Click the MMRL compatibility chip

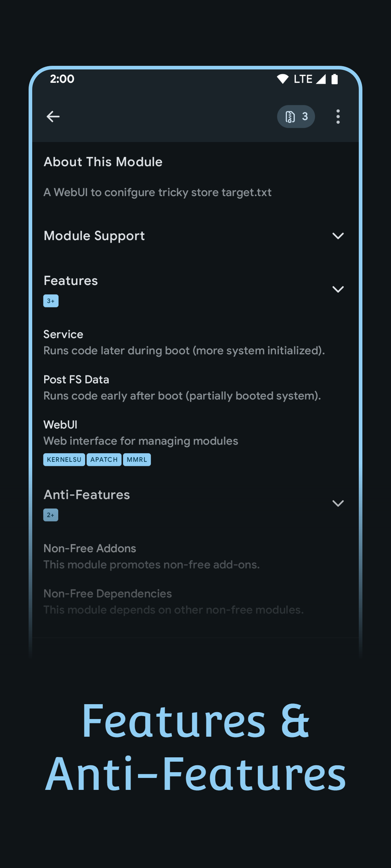136,459
